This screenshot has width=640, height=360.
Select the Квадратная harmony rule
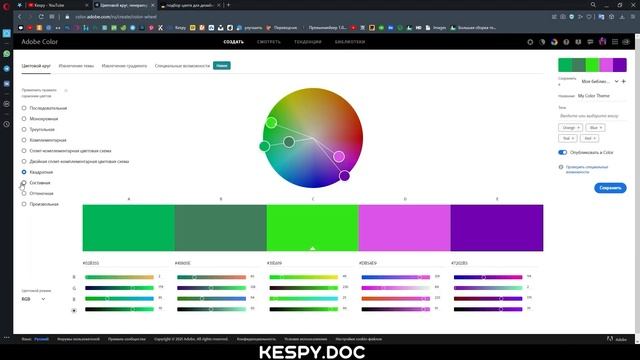[x=38, y=172]
